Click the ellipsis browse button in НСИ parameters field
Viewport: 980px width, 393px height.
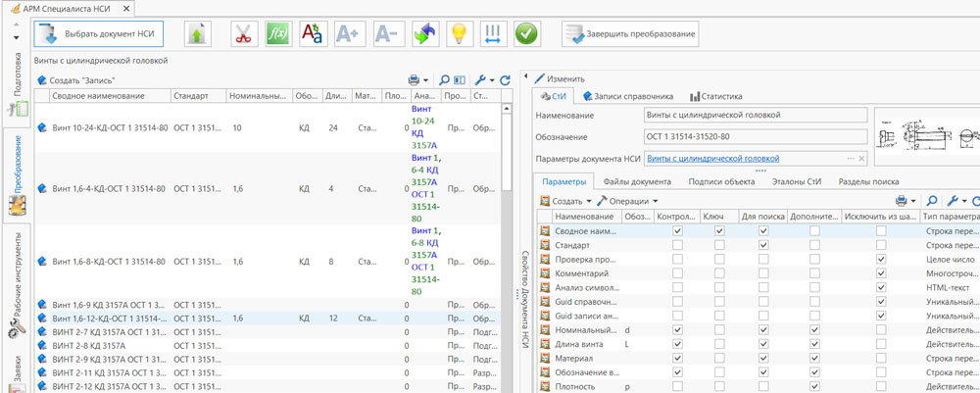pyautogui.click(x=851, y=158)
